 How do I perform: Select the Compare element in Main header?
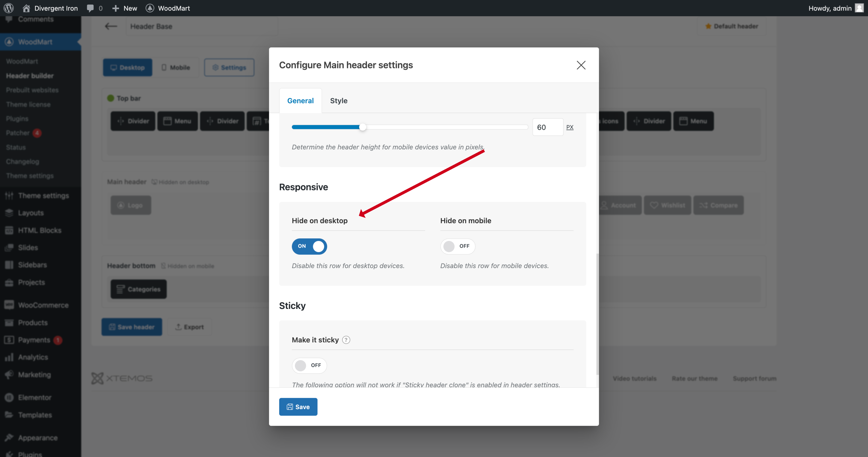click(718, 205)
